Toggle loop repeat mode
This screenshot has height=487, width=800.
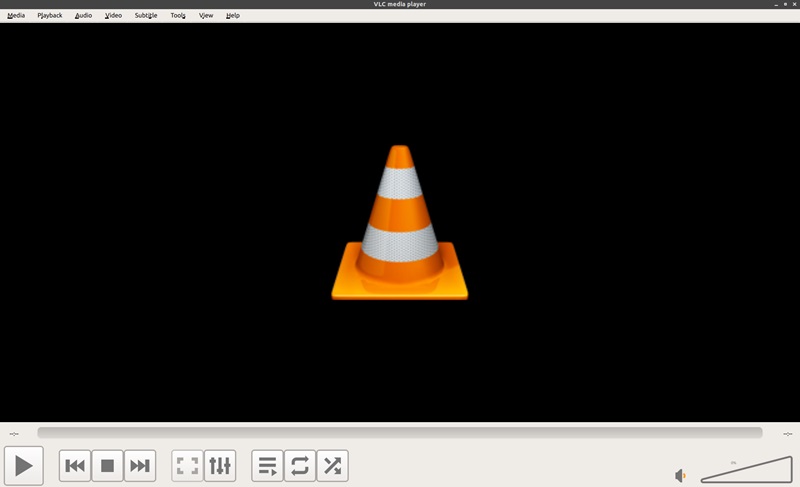tap(300, 466)
